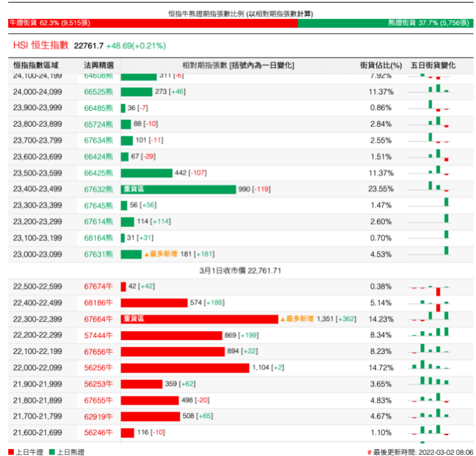
Task: Click the index range 23,700-23,799
Action: click(37, 140)
